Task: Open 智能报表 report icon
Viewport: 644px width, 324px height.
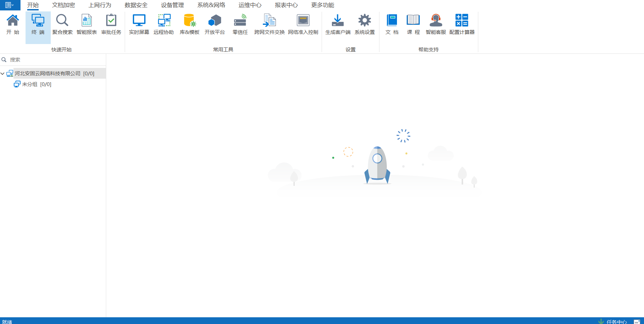Action: click(87, 21)
